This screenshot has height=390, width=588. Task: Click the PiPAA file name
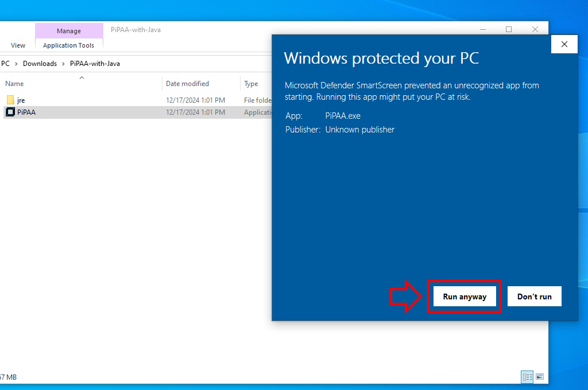point(26,112)
